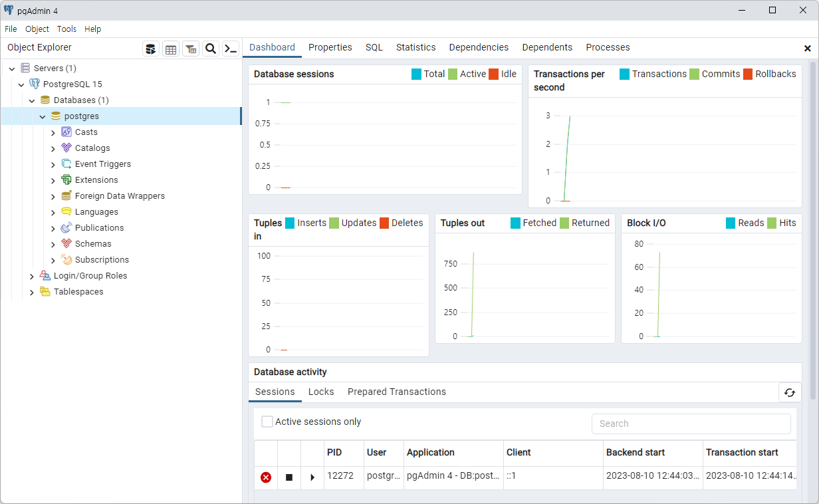Expand the Catalogs tree node
The height and width of the screenshot is (504, 819).
[53, 148]
